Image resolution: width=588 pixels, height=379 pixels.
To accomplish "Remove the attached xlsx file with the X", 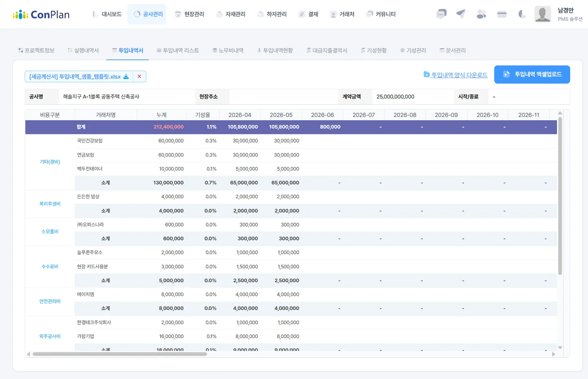I will tap(139, 76).
